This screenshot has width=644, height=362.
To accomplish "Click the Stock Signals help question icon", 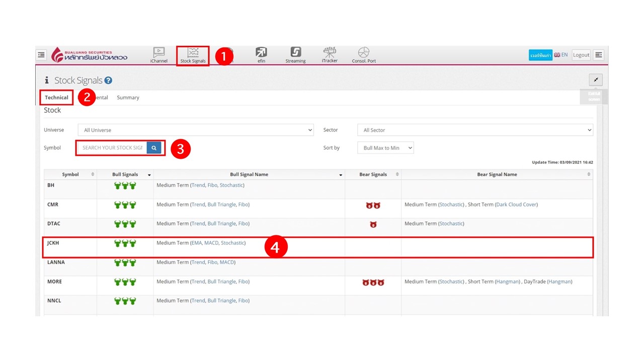I will (x=108, y=80).
